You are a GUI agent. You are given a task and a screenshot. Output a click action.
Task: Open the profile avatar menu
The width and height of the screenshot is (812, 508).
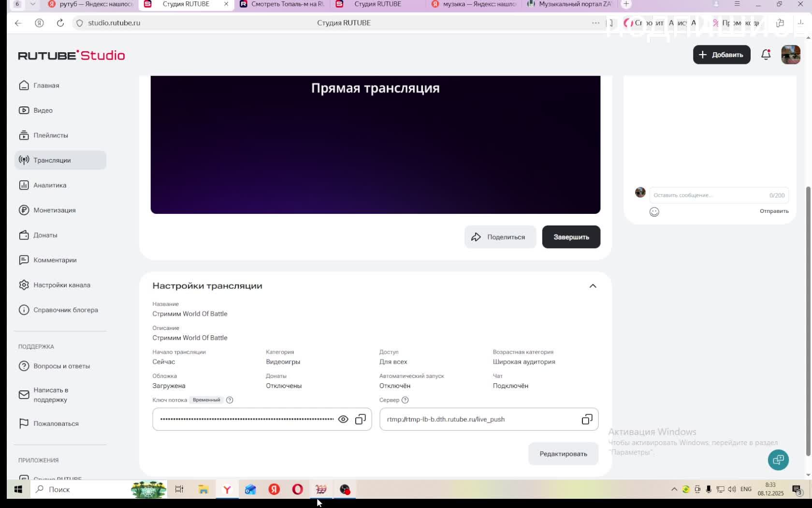coord(790,55)
